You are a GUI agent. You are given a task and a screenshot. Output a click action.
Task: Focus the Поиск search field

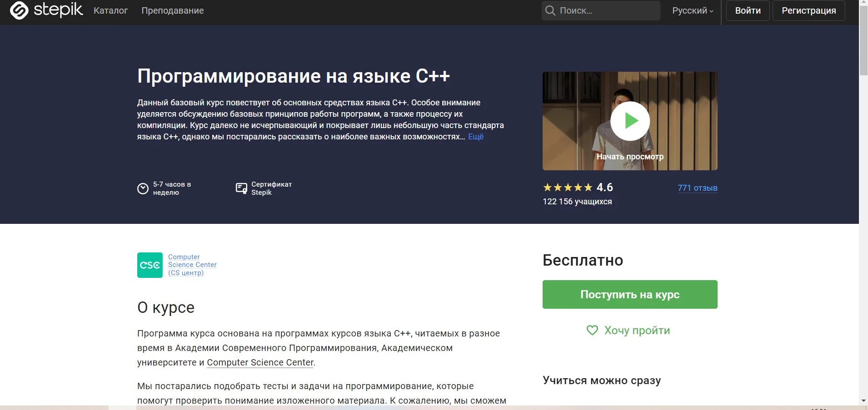[601, 10]
